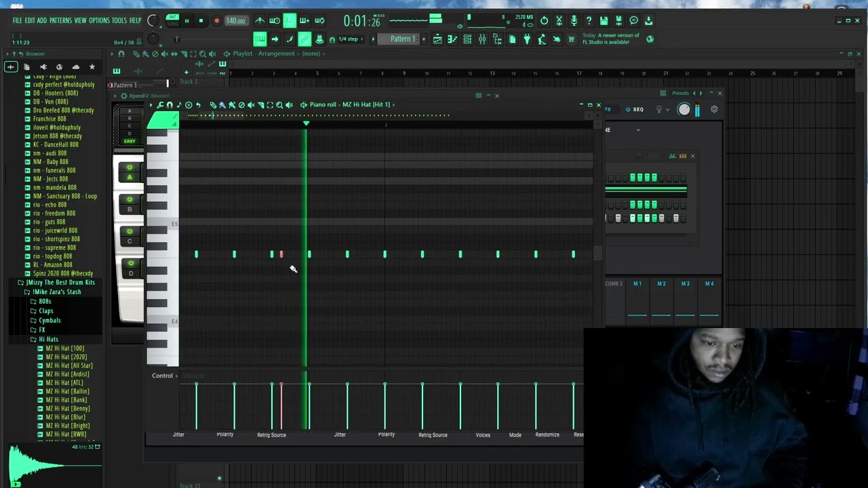Pause playback in the transport bar
Image resolution: width=868 pixels, height=488 pixels.
tap(186, 21)
